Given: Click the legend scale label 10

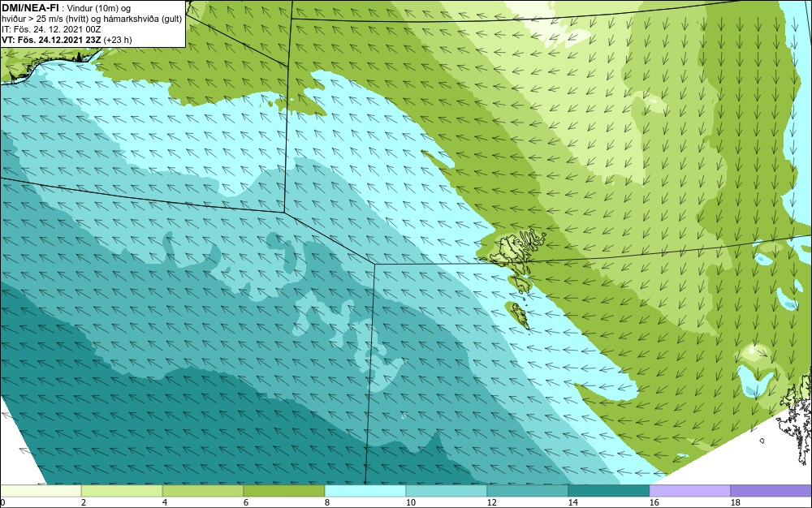Looking at the screenshot, I should pyautogui.click(x=411, y=502).
